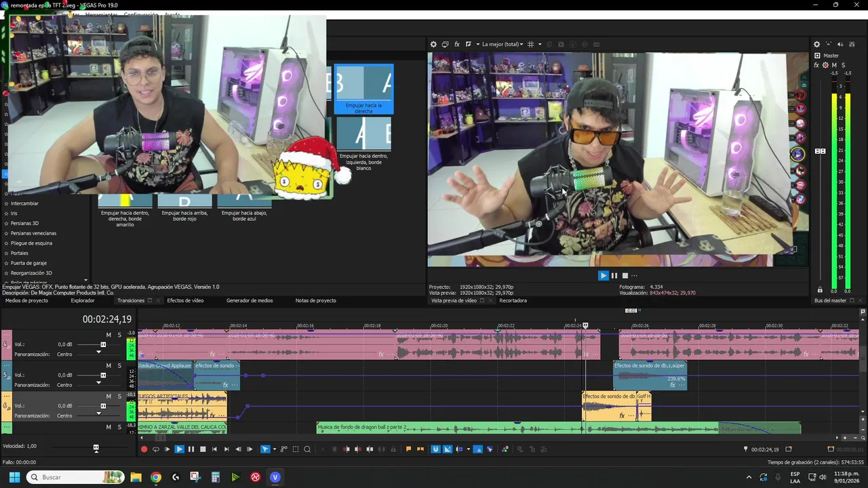
Task: Open Video Output FX in preview
Action: [x=457, y=44]
